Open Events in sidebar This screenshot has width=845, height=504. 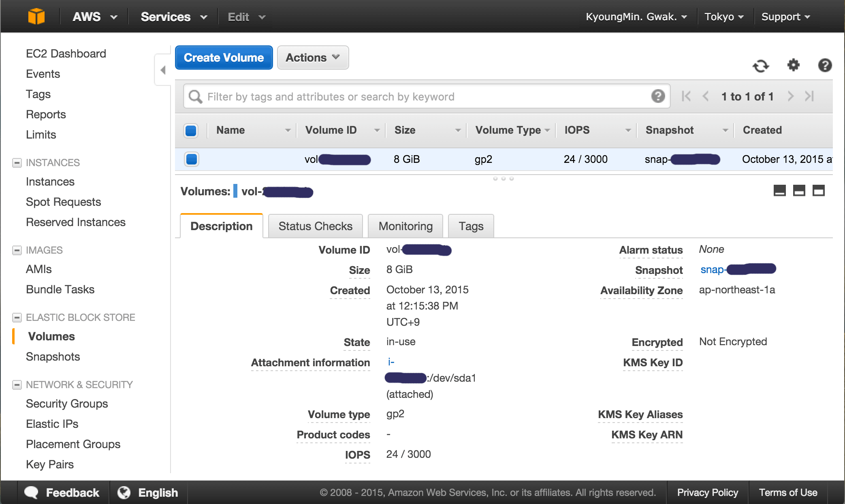[x=43, y=74]
